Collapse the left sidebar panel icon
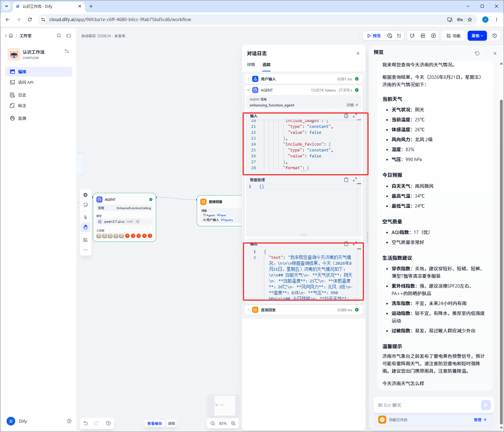504x432 pixels. point(69,36)
